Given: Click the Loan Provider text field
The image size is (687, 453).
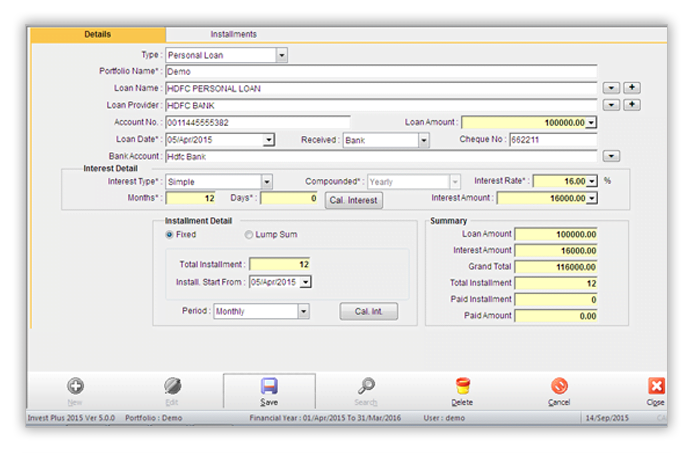Looking at the screenshot, I should 381,106.
